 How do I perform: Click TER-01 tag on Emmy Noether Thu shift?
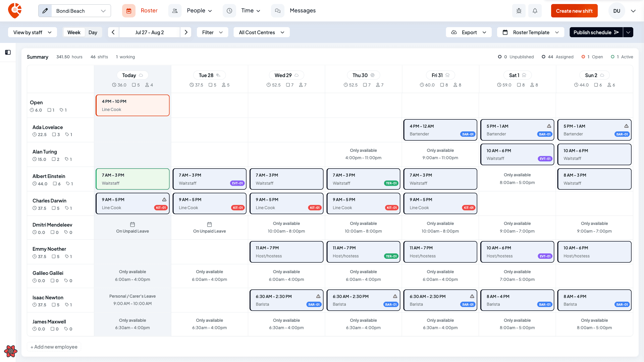pyautogui.click(x=391, y=256)
